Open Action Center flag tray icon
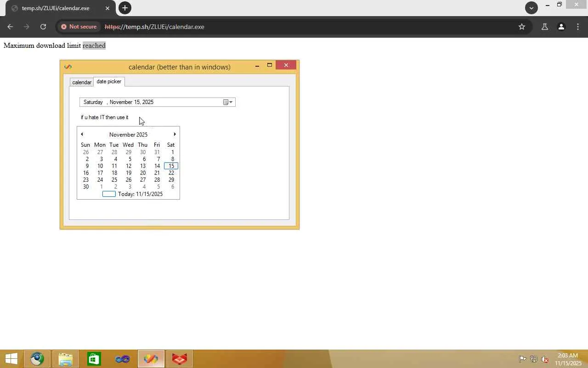Viewport: 588px width, 368px height. pyautogui.click(x=522, y=359)
